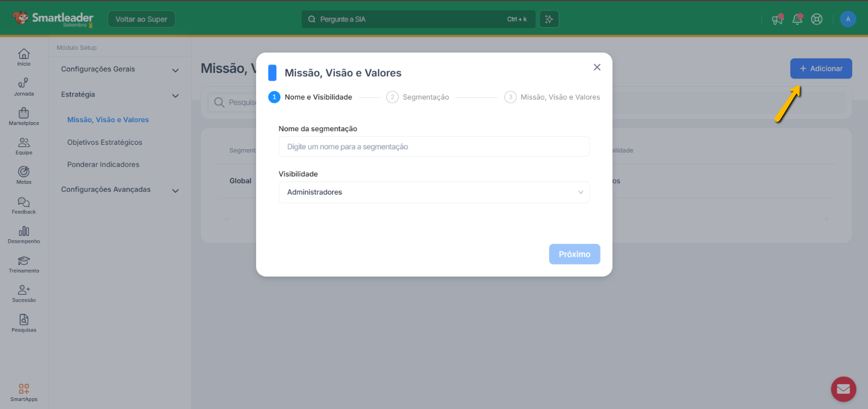Go to Marketplace bag icon
Image resolution: width=868 pixels, height=409 pixels.
[24, 113]
